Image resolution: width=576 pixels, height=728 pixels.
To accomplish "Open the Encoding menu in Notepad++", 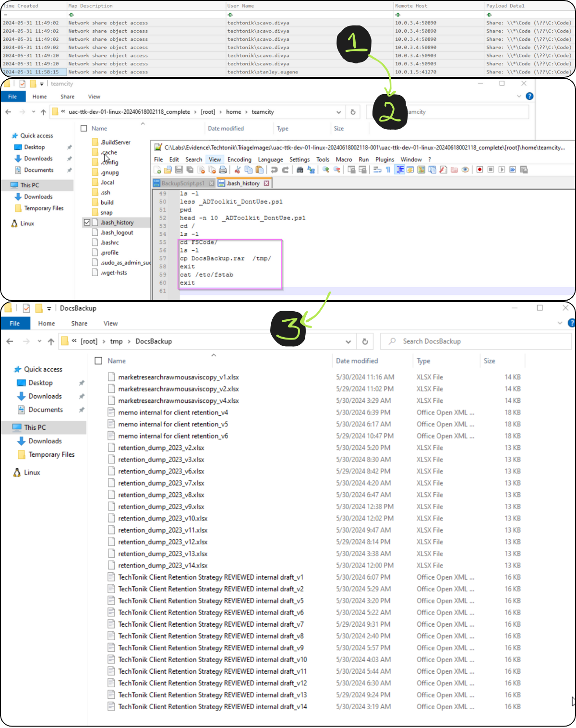I will pyautogui.click(x=239, y=159).
